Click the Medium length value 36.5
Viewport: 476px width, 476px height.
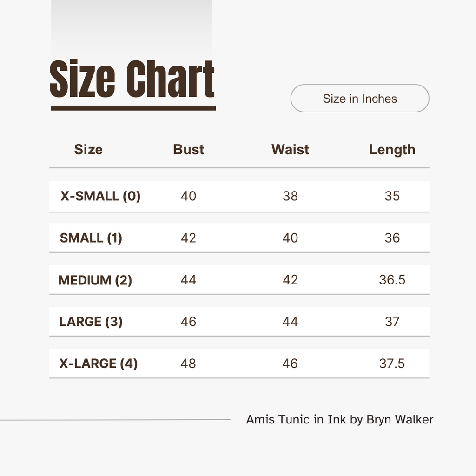click(x=392, y=280)
